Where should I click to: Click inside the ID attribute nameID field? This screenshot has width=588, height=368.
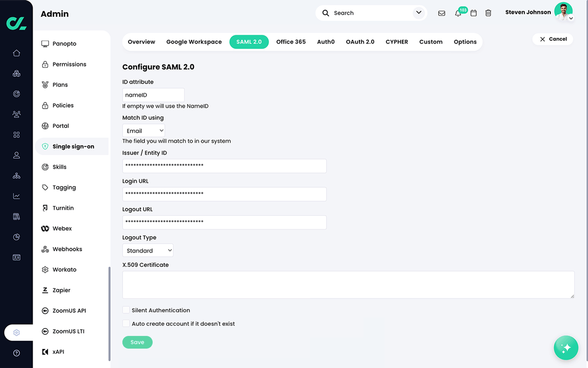pyautogui.click(x=153, y=94)
